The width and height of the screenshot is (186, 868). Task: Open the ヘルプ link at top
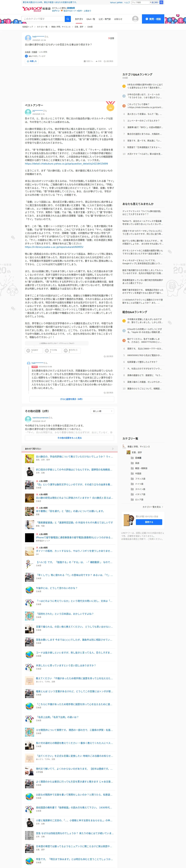point(127,2)
